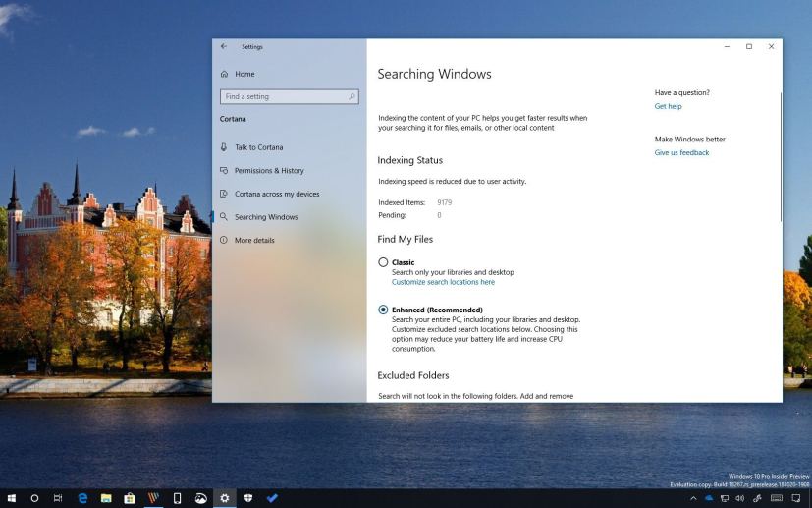The width and height of the screenshot is (812, 508).
Task: Close the Settings window
Action: coord(771,46)
